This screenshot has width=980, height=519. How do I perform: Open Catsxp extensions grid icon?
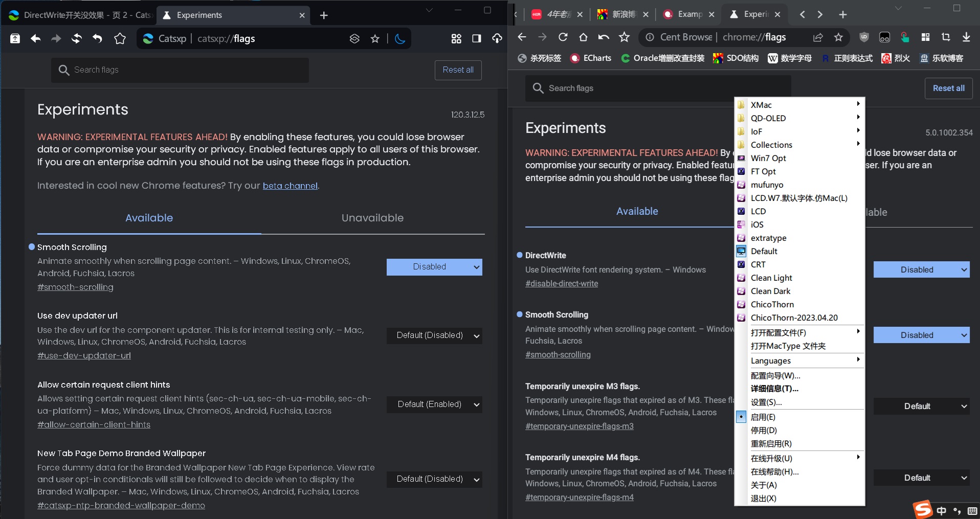click(456, 38)
